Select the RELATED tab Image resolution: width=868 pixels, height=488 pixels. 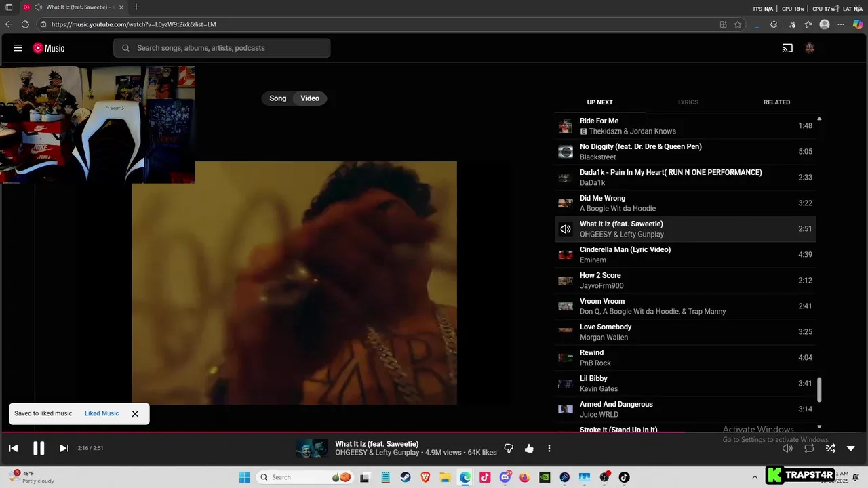click(776, 102)
